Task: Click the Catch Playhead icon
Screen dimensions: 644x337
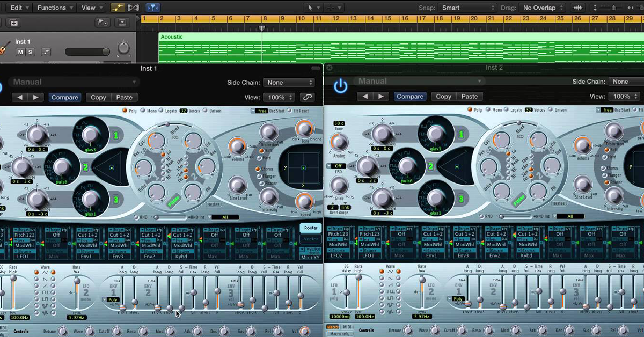Action: pyautogui.click(x=153, y=8)
